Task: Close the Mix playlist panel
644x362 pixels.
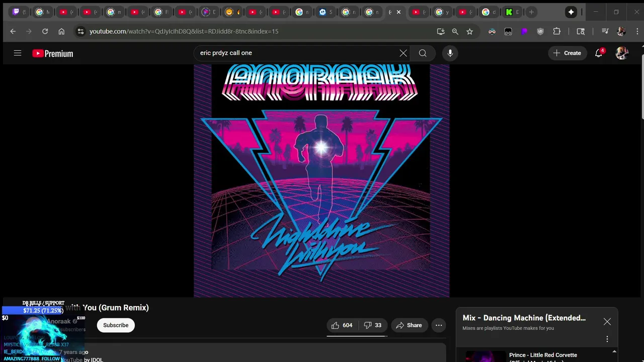Action: tap(607, 322)
